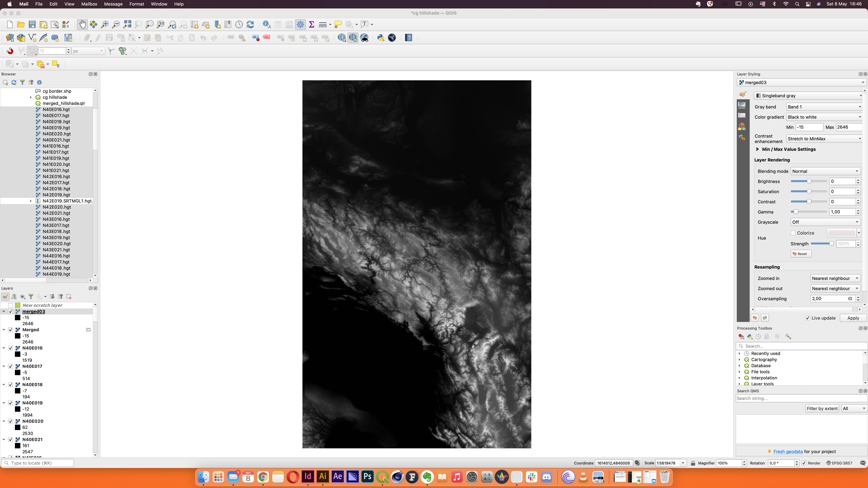Expand the cg hillshade item in Browser
Image resolution: width=868 pixels, height=488 pixels.
coord(31,97)
